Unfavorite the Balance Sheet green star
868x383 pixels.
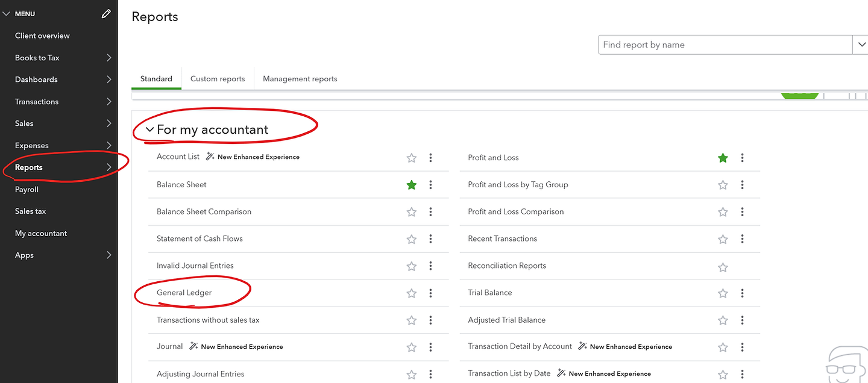click(412, 185)
